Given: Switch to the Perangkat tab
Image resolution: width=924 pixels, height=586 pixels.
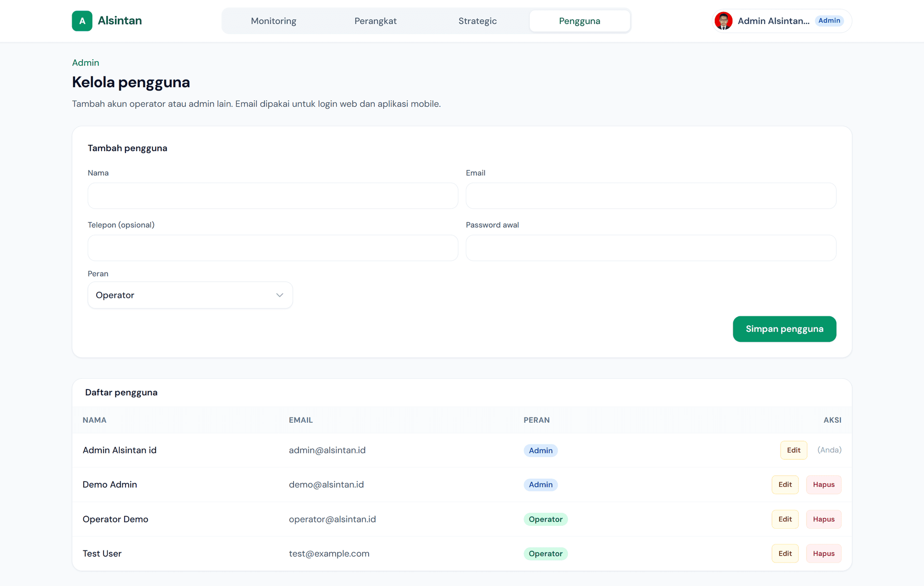Looking at the screenshot, I should (x=375, y=21).
